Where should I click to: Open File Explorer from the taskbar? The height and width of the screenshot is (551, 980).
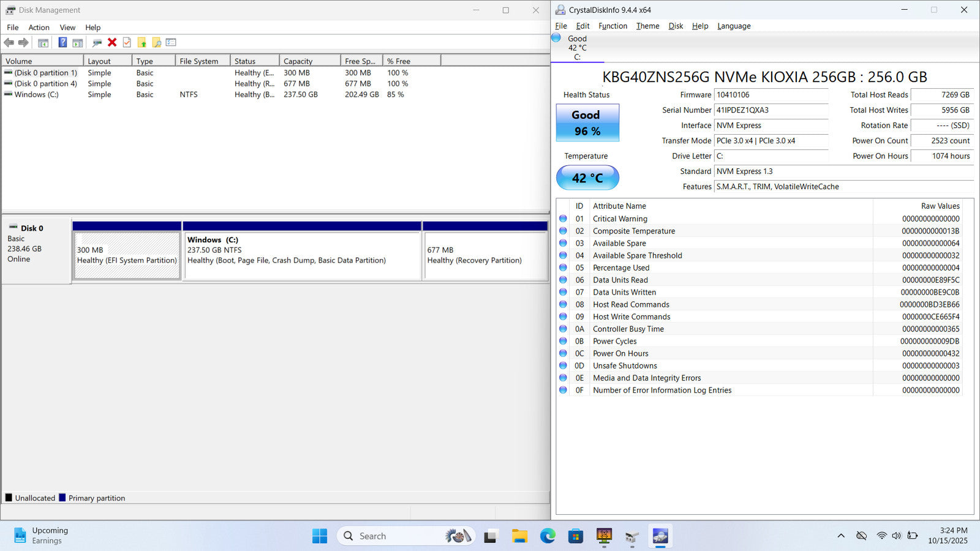click(519, 536)
